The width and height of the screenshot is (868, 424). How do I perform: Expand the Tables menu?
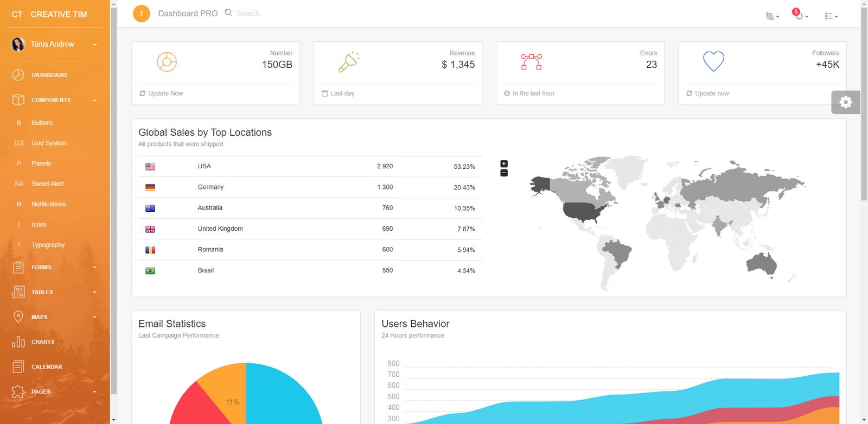95,292
